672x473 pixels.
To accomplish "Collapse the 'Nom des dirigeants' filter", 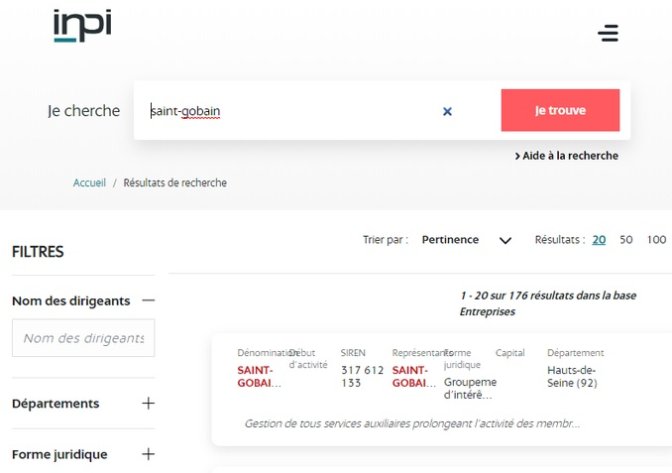I will (x=148, y=300).
